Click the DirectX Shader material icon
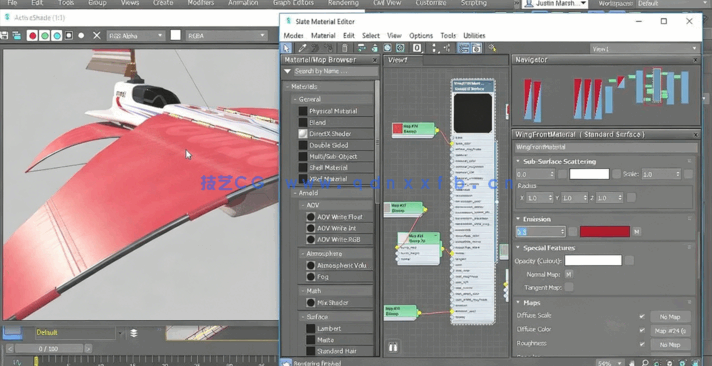 pos(303,134)
